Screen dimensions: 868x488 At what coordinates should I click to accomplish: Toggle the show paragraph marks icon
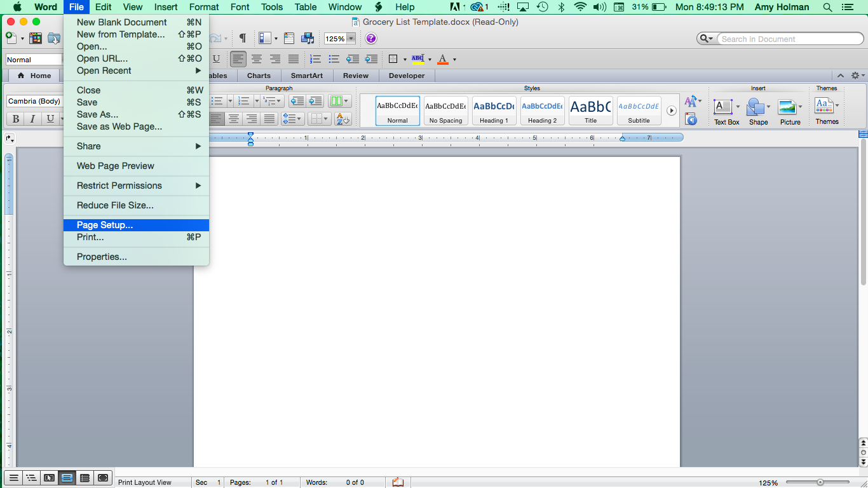point(243,39)
